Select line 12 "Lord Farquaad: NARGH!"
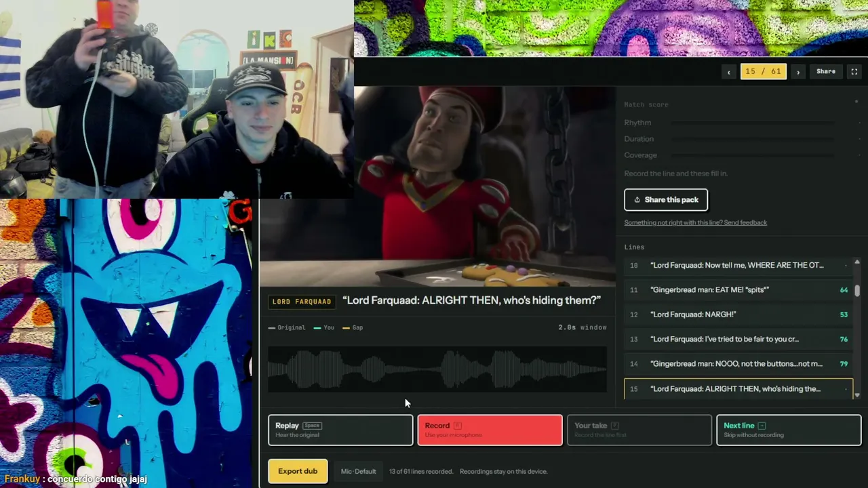 coord(738,314)
